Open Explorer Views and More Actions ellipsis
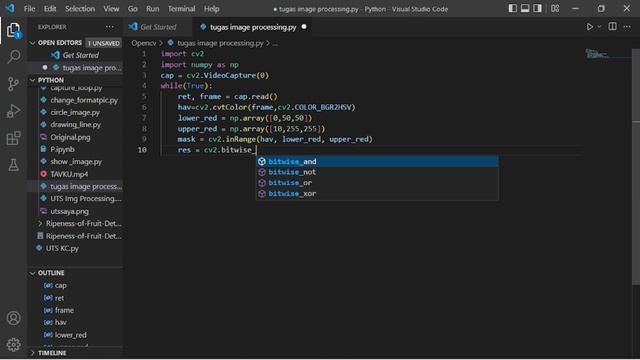Image resolution: width=640 pixels, height=360 pixels. click(110, 27)
